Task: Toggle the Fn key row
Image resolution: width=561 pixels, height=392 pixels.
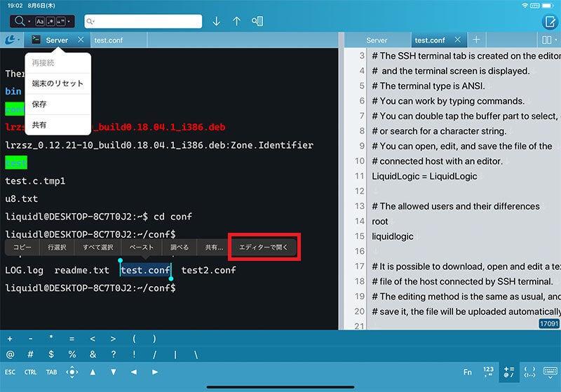Action: click(x=468, y=372)
